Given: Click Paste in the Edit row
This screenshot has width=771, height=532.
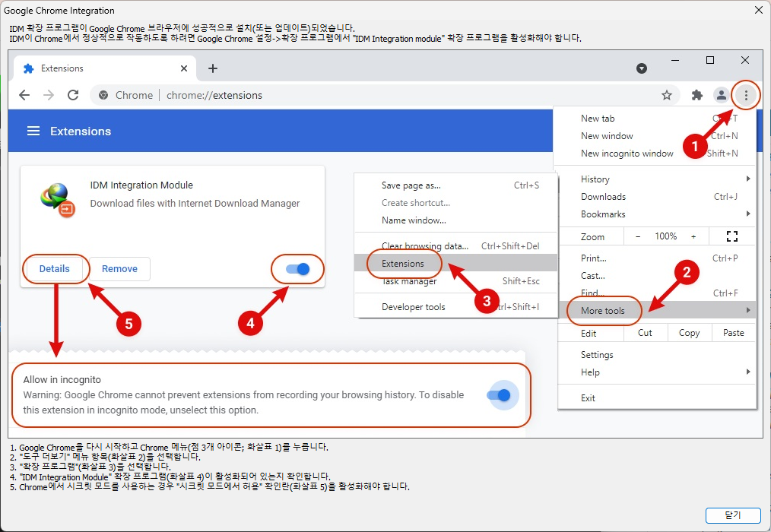Looking at the screenshot, I should click(x=733, y=333).
